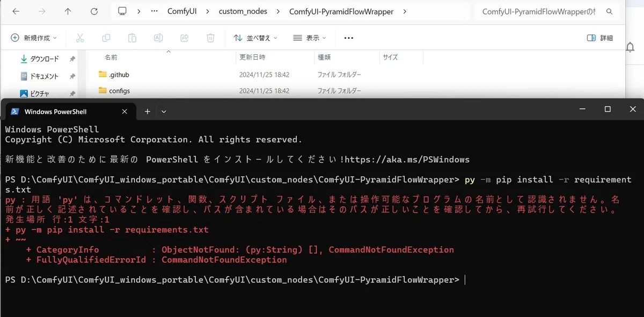
Task: Open the more options ellipsis in toolbar
Action: [348, 38]
